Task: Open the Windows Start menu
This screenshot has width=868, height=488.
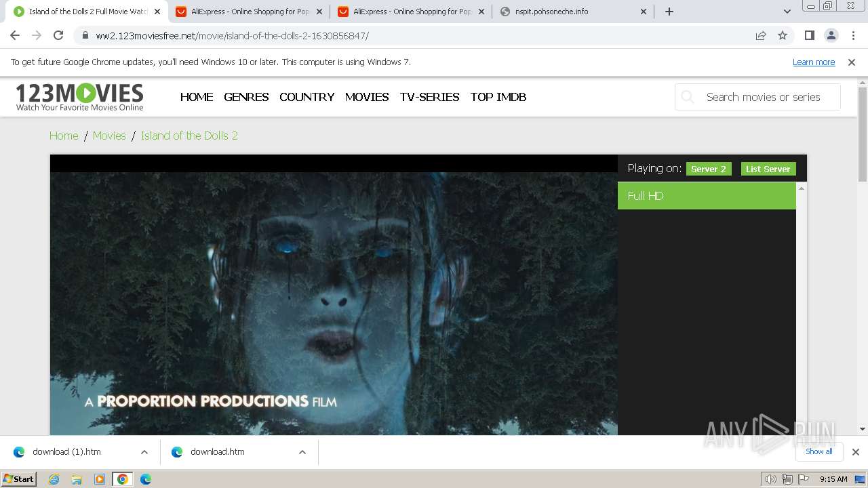Action: point(19,479)
